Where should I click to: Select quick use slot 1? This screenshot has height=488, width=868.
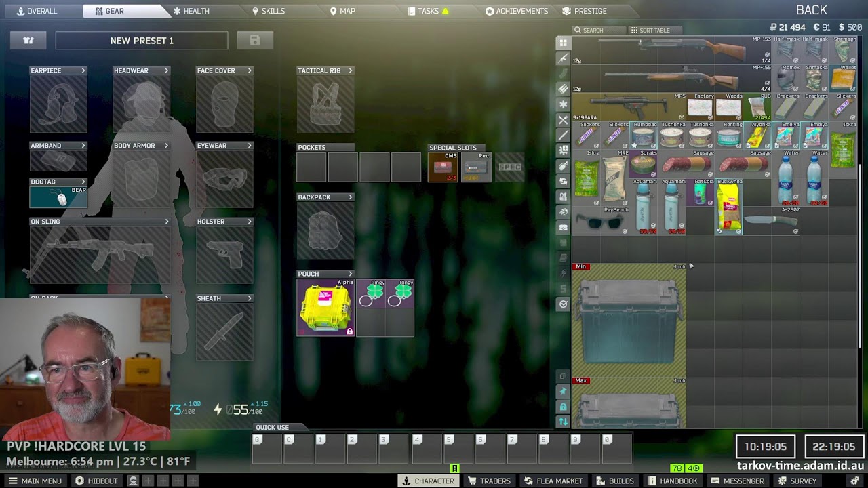[x=330, y=449]
